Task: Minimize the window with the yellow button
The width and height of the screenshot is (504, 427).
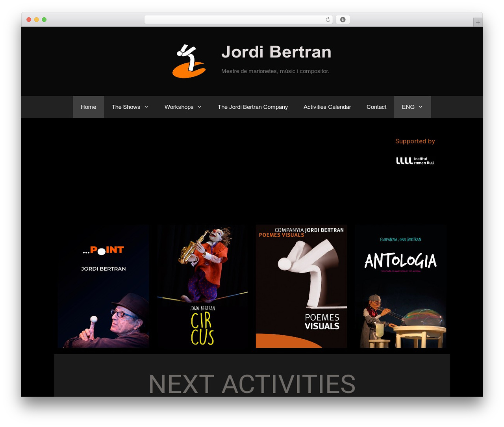Action: [x=37, y=20]
